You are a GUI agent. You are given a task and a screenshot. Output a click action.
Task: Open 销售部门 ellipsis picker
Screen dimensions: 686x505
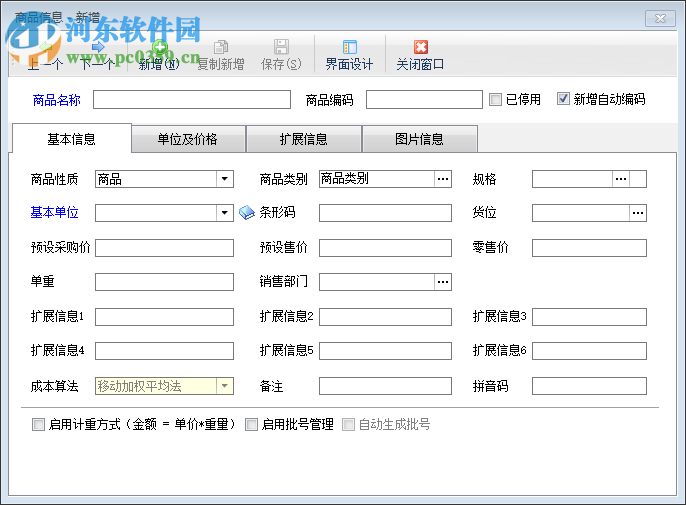[443, 282]
